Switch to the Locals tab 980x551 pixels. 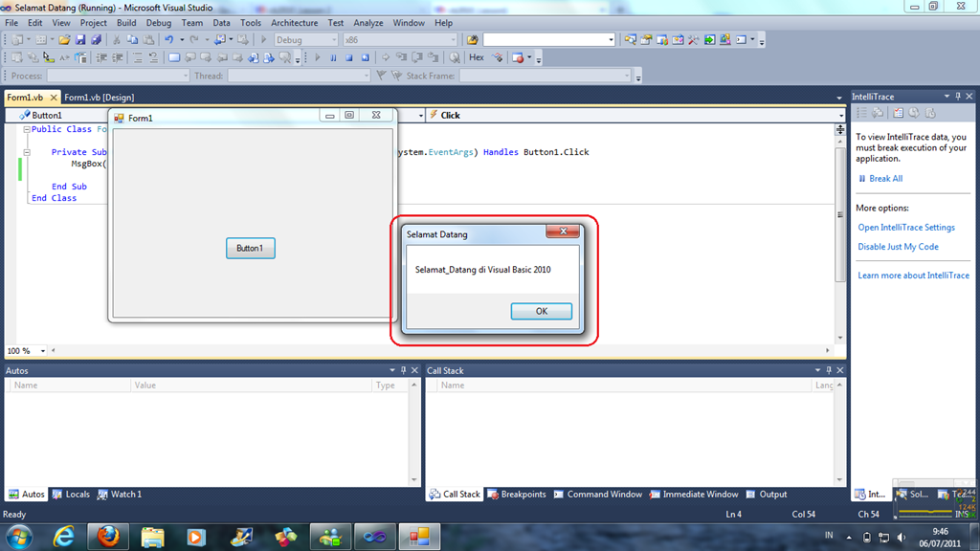pos(71,495)
